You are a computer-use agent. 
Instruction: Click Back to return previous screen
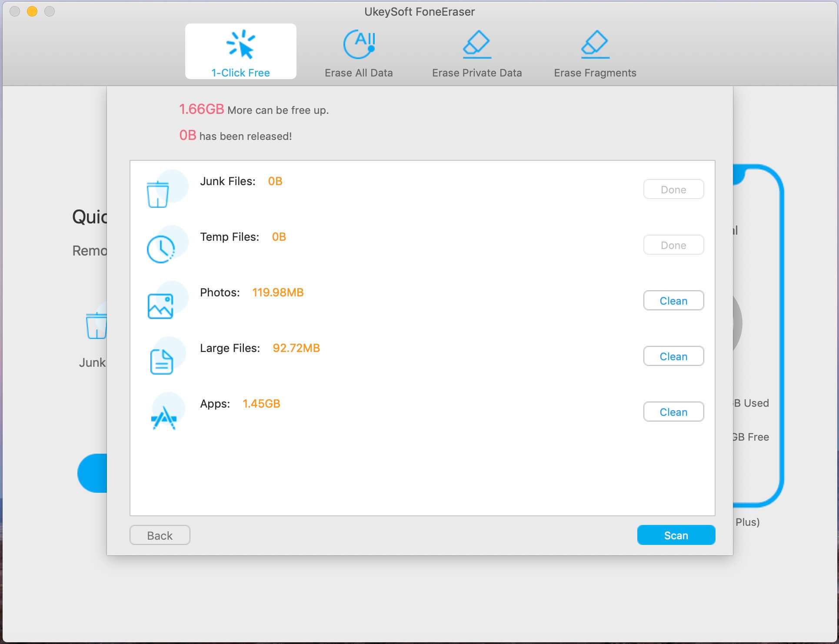[x=160, y=535]
